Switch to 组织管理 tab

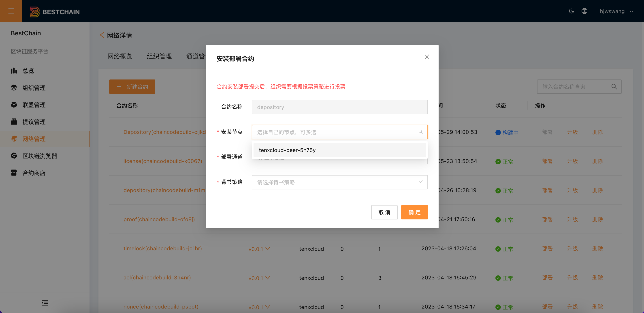coord(159,56)
